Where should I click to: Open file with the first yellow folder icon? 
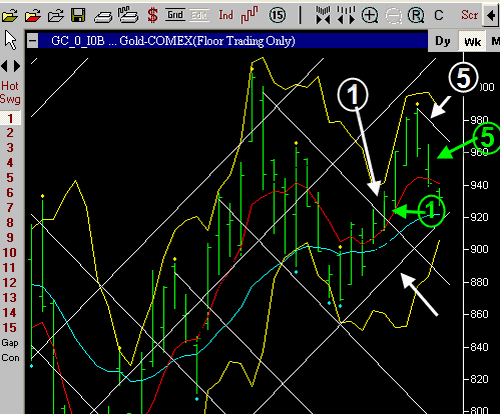coord(10,16)
